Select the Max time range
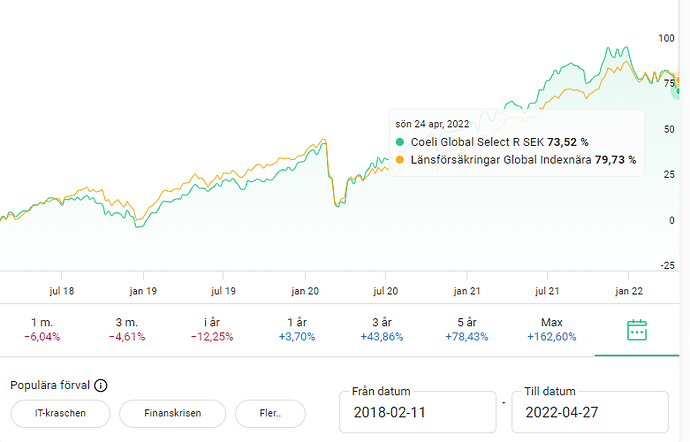Viewport: 690px width, 442px height. pos(551,329)
